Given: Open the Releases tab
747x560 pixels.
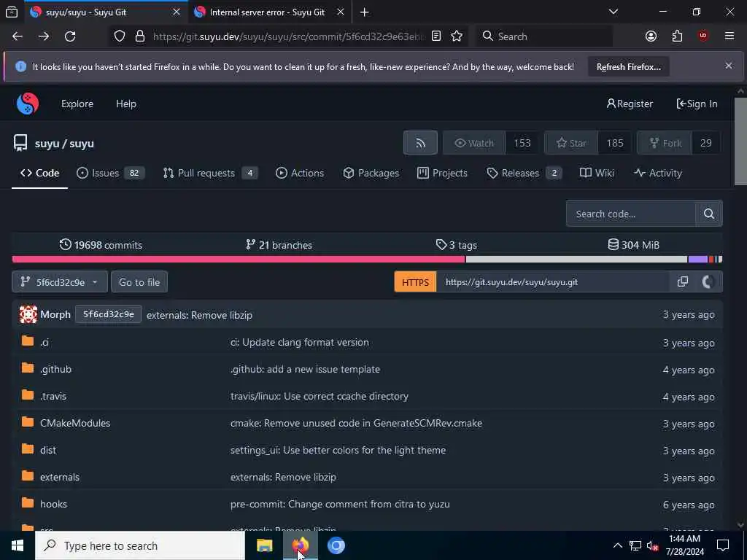Looking at the screenshot, I should pos(524,174).
